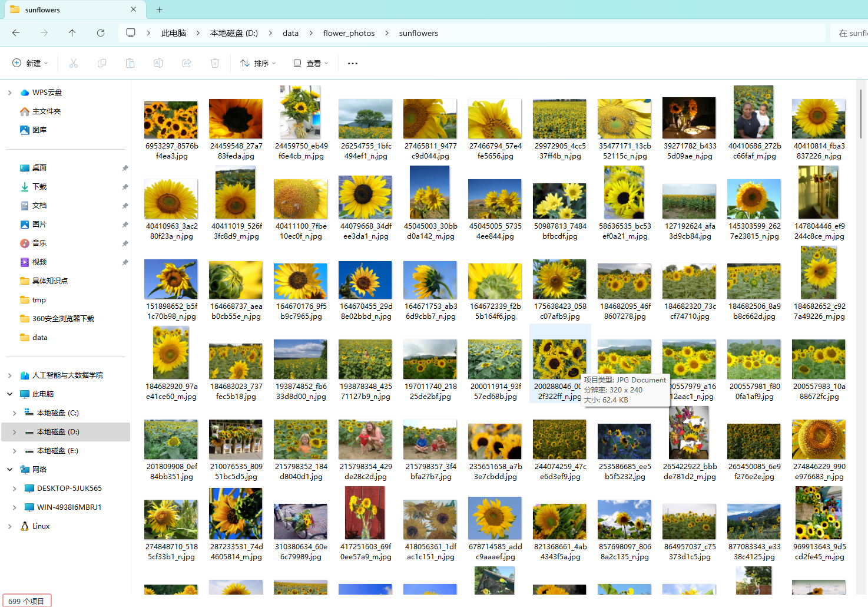Open 360安全浏览器下载 folder
Image resolution: width=868 pixels, height=607 pixels.
(x=63, y=319)
